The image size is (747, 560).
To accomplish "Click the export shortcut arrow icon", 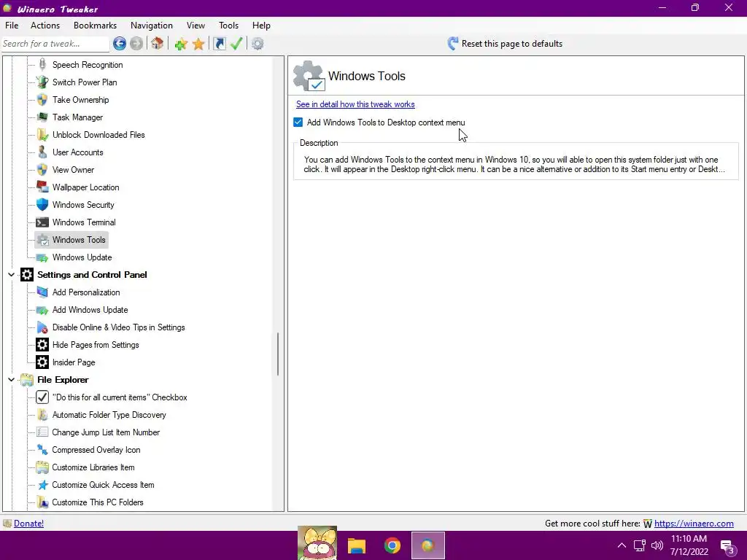I will coord(219,44).
